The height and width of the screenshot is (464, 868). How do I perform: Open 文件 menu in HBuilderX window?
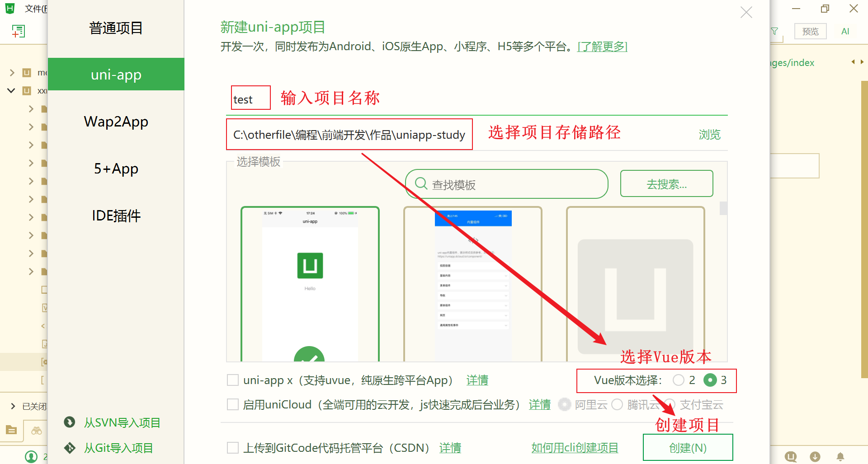click(36, 9)
